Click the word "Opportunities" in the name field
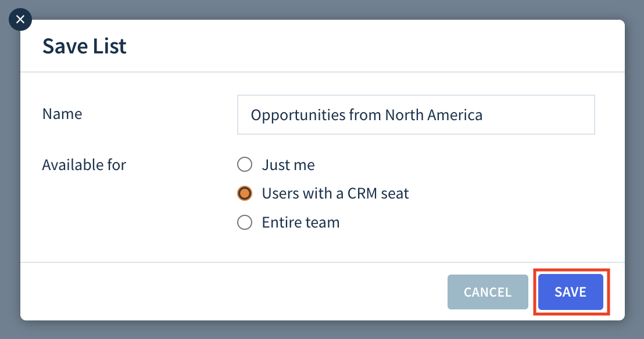Viewport: 644px width, 339px height. click(298, 115)
